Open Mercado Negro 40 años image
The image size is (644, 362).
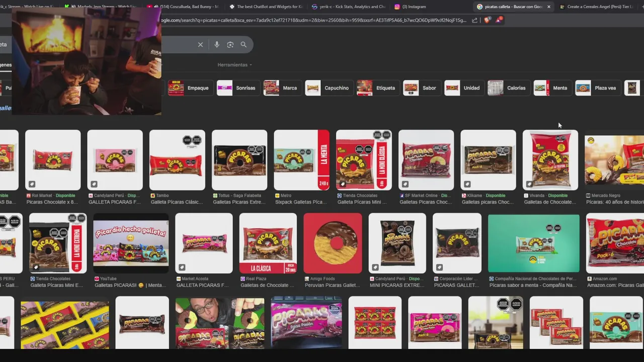(614, 160)
